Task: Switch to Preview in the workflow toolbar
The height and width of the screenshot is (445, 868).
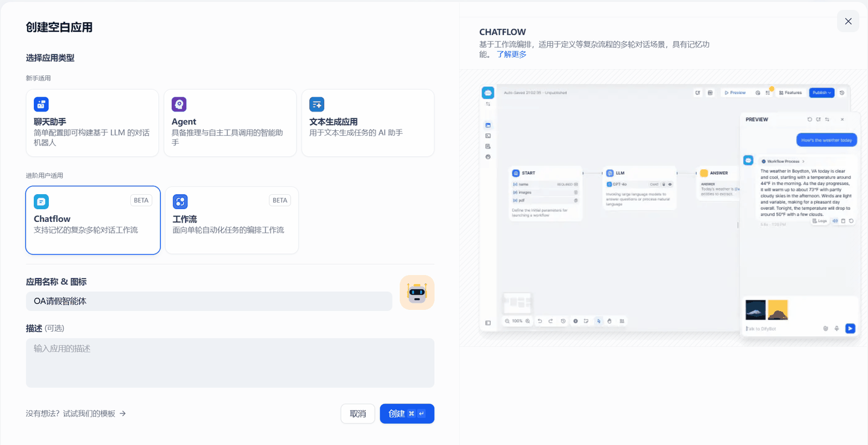Action: click(735, 92)
